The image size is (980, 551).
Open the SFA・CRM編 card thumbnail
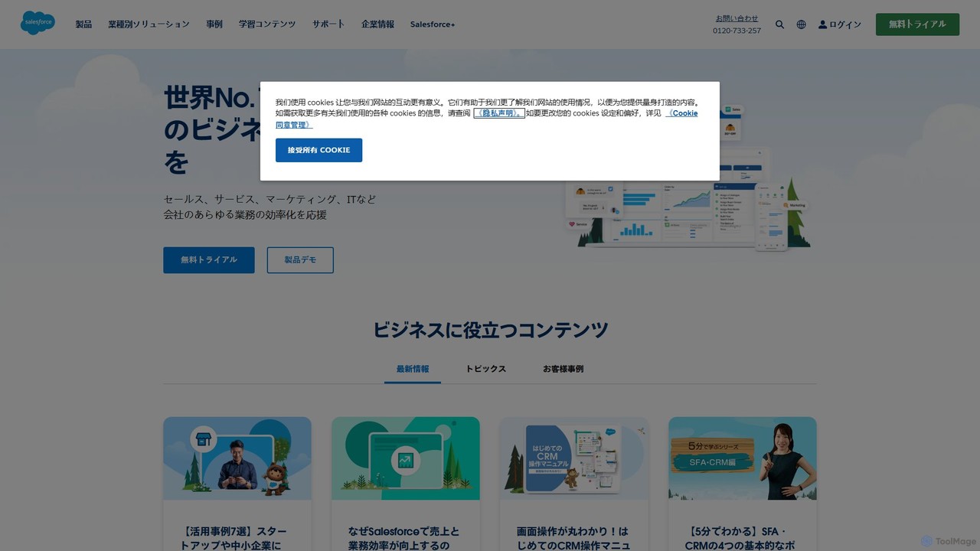point(743,458)
